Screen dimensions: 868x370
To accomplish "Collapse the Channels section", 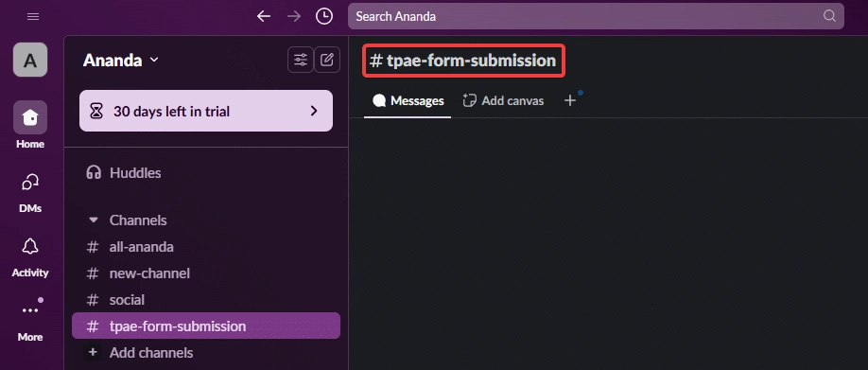I will [x=94, y=220].
